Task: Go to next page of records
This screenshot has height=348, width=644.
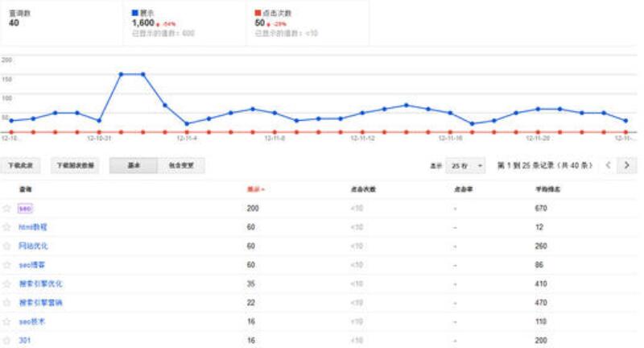Action: (627, 165)
